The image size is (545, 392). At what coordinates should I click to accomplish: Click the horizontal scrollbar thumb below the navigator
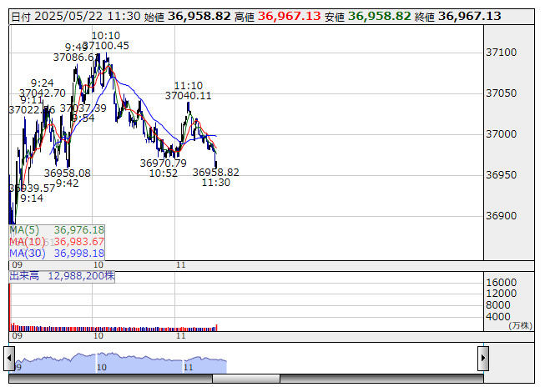(x=246, y=379)
